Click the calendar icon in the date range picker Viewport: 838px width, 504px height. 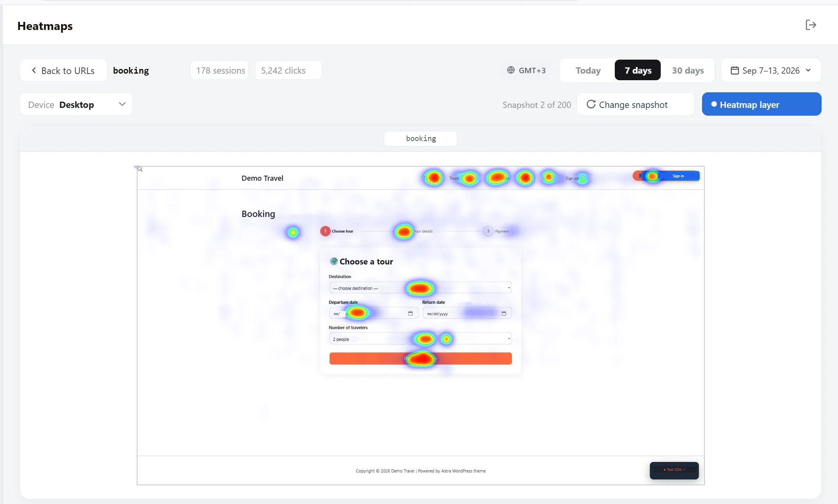[735, 70]
